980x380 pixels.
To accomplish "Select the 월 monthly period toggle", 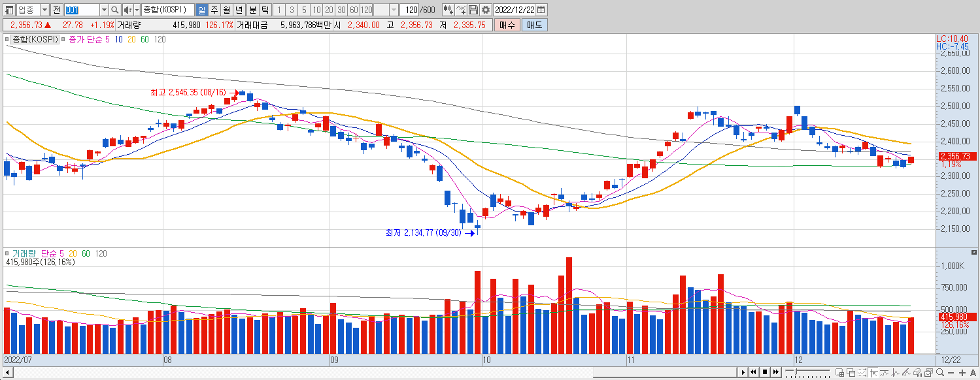I will 226,10.
